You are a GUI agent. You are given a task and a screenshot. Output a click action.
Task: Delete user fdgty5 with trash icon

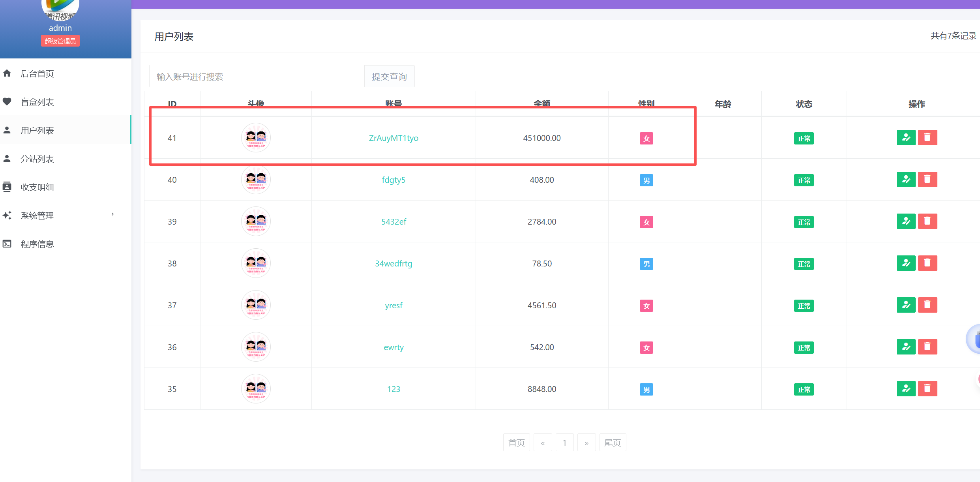[x=927, y=180]
